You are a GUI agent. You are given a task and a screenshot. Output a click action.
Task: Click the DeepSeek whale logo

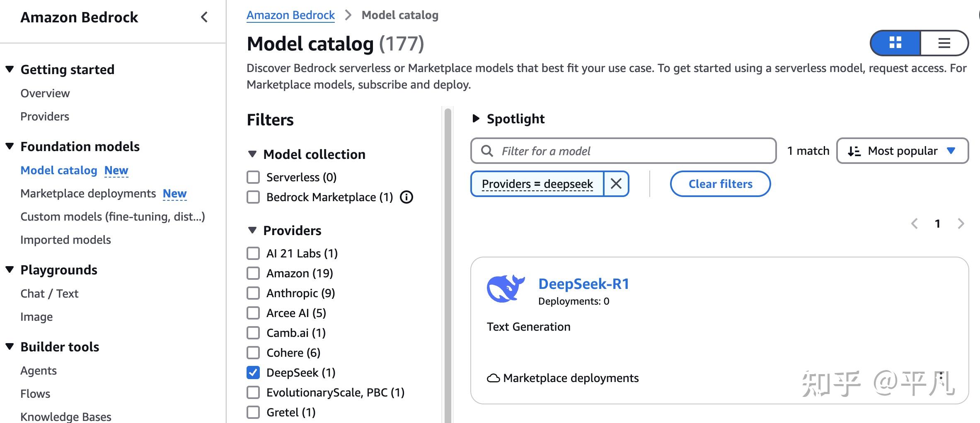pos(506,288)
